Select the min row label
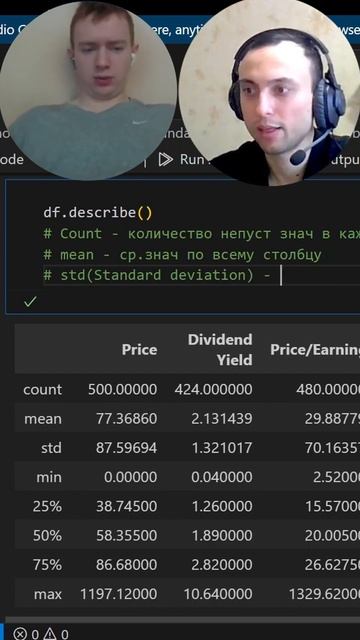The image size is (360, 640). click(x=49, y=477)
